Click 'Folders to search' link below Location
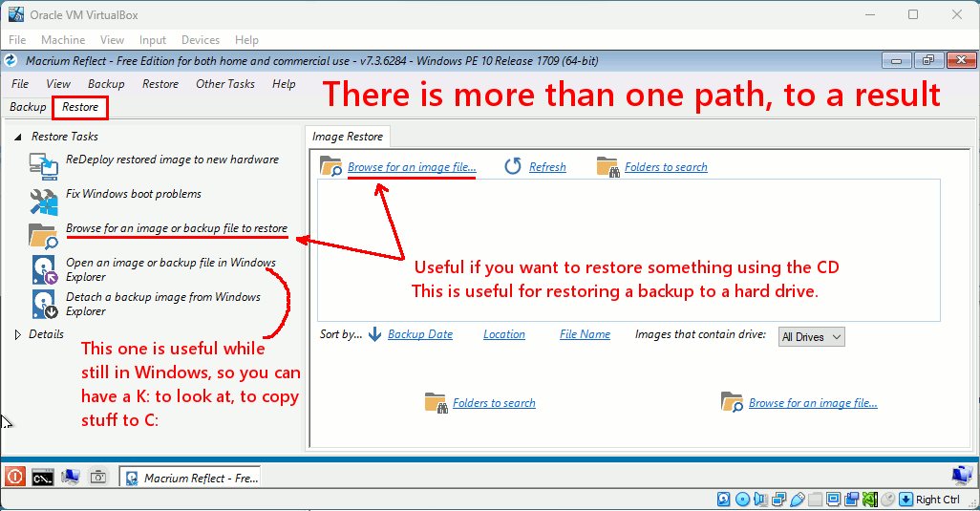980x511 pixels. (x=494, y=403)
